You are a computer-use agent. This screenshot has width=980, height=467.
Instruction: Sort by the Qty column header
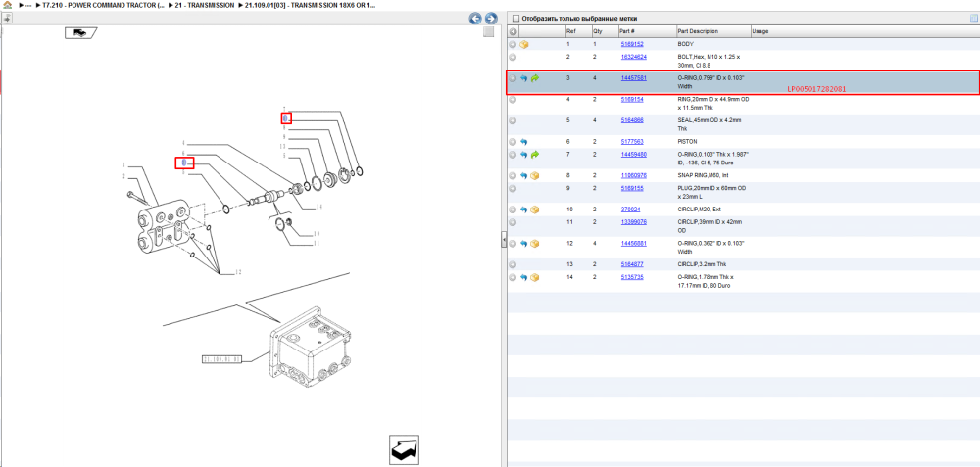[598, 31]
